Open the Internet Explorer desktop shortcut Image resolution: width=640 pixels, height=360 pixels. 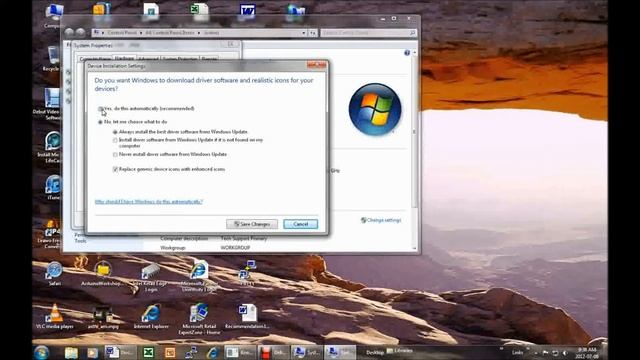(151, 317)
